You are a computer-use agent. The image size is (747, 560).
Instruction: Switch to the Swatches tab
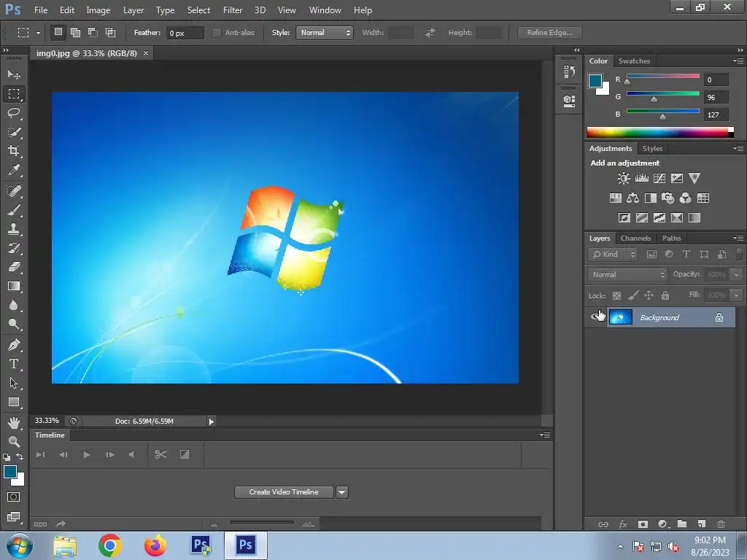point(634,61)
